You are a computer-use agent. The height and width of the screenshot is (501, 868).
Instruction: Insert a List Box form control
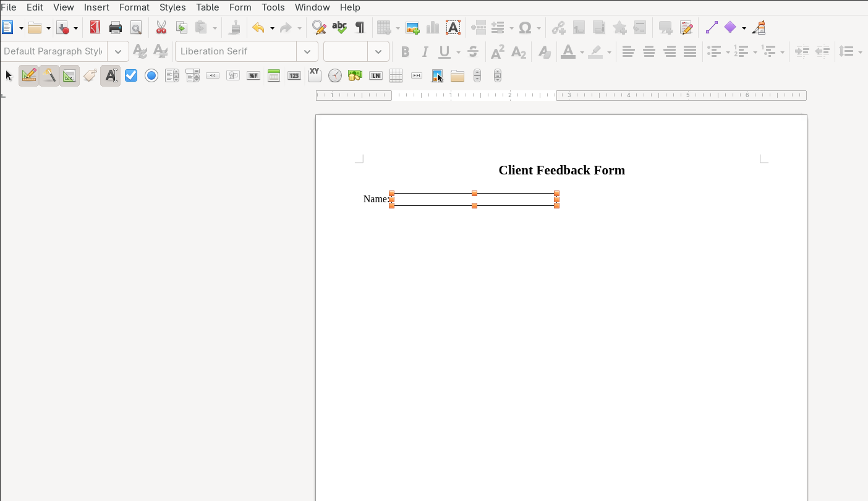(x=172, y=75)
